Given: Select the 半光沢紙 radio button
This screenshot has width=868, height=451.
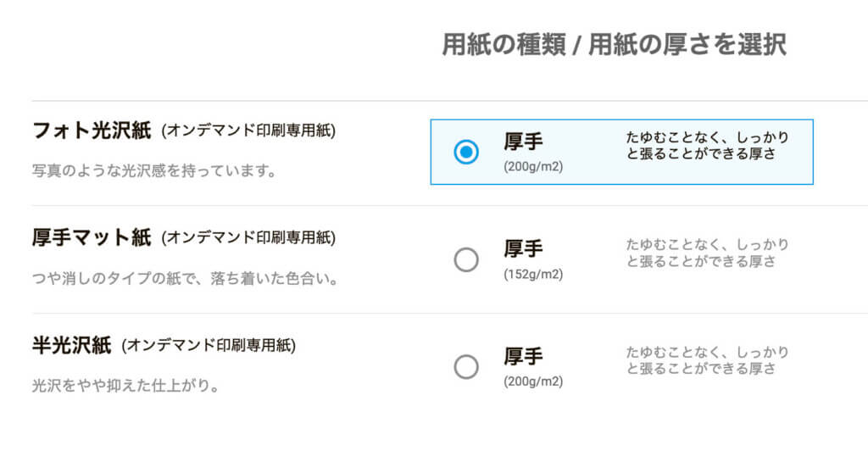Looking at the screenshot, I should click(x=466, y=367).
